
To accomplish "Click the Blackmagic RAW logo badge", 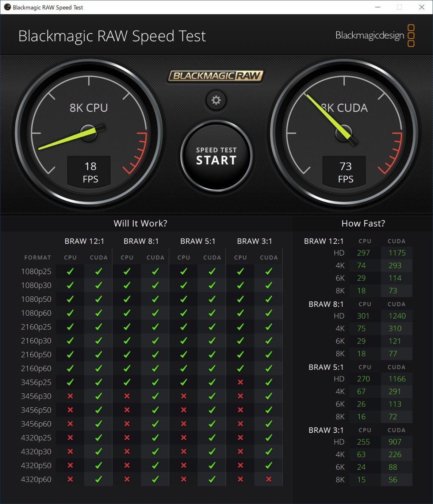I will (216, 76).
